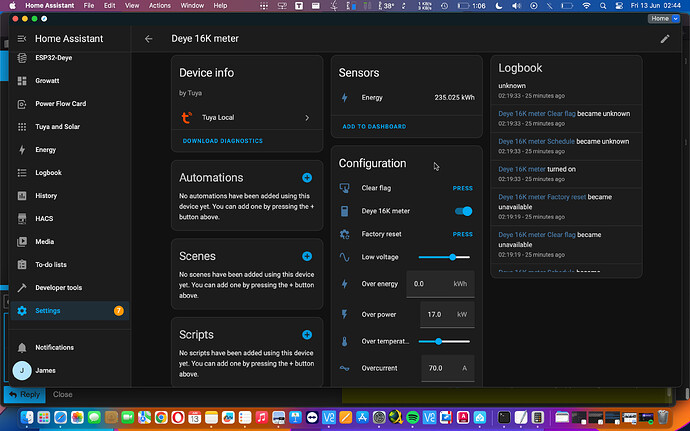Expand the Tuya Local integration entry

pyautogui.click(x=245, y=117)
